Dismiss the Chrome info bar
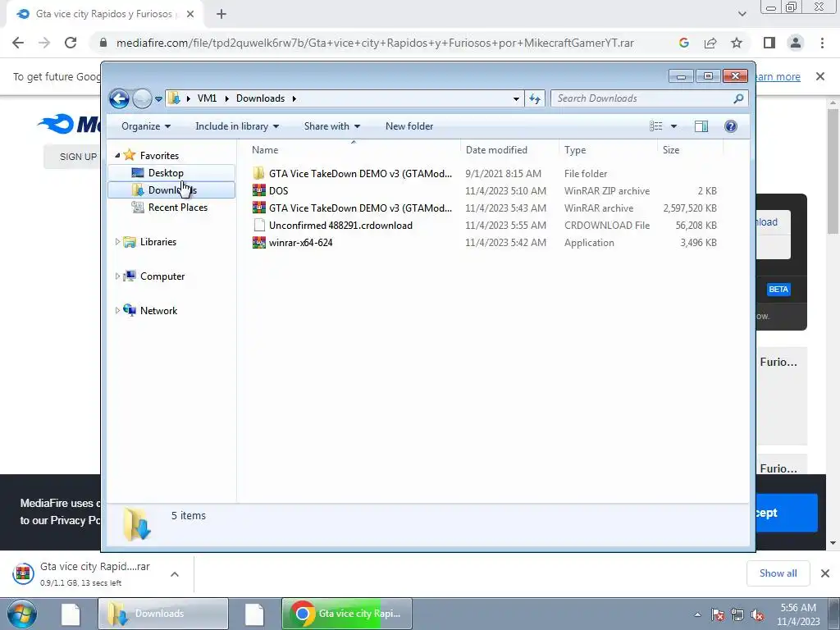The image size is (840, 630). coord(820,76)
